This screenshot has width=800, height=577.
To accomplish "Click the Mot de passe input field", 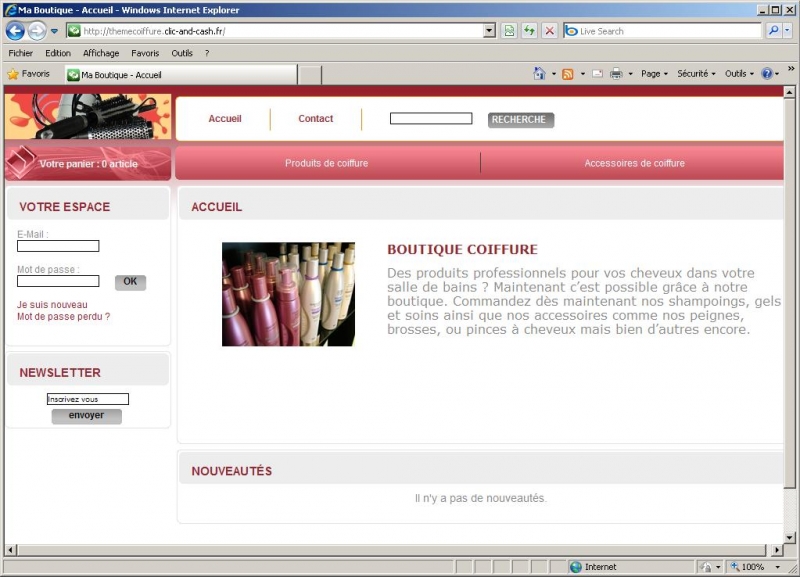I will [58, 281].
